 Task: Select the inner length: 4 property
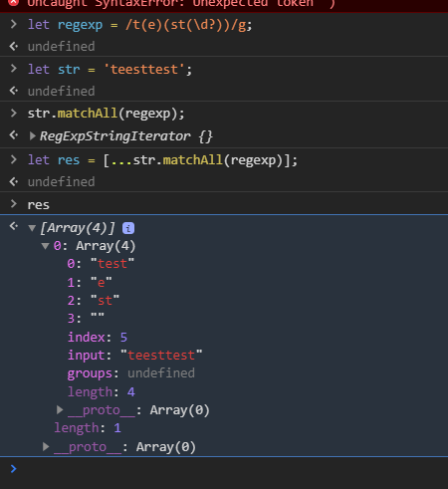pyautogui.click(x=102, y=392)
